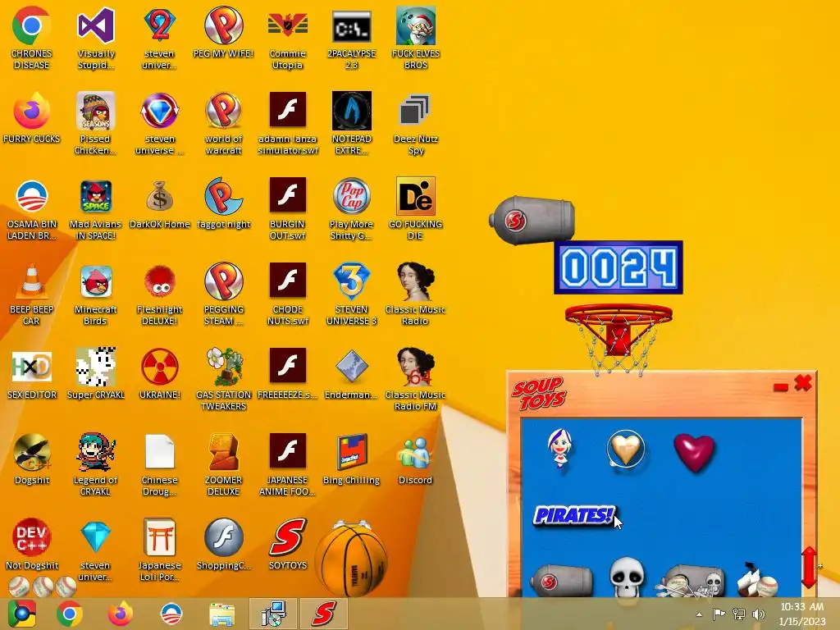The height and width of the screenshot is (630, 840).
Task: Open Chrome from the taskbar
Action: (x=70, y=614)
